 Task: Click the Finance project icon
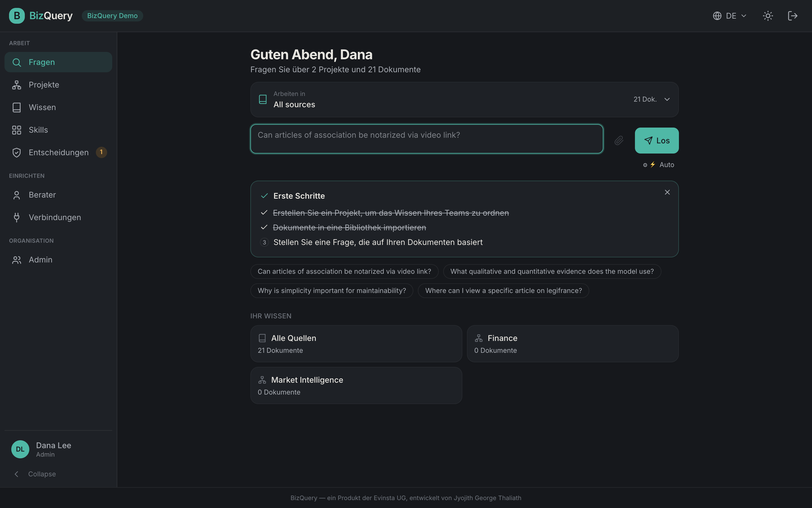tap(478, 338)
